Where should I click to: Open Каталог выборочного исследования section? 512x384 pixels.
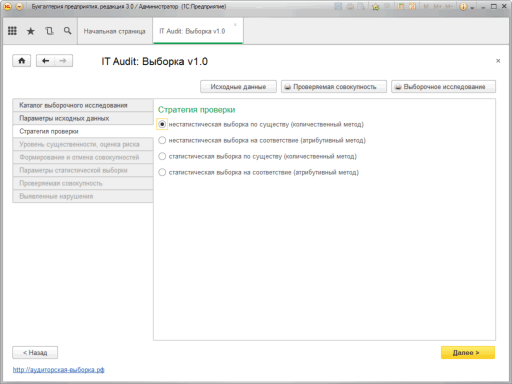coord(83,105)
